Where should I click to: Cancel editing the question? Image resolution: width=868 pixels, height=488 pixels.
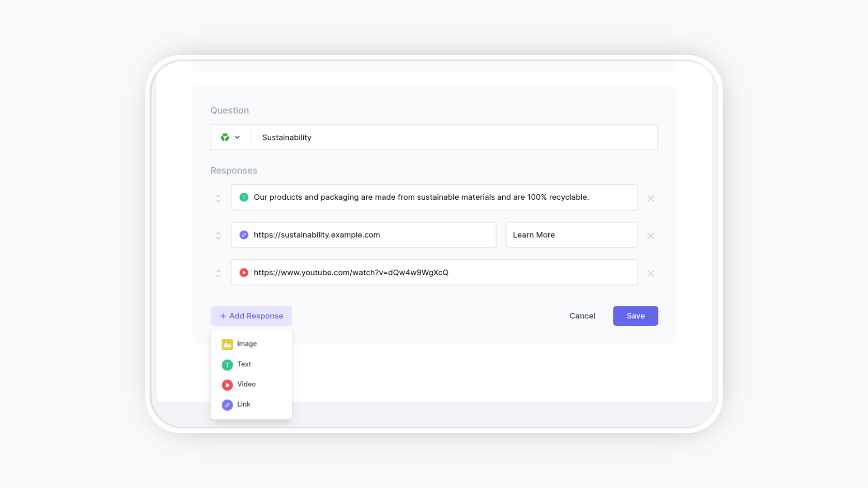[x=582, y=315]
